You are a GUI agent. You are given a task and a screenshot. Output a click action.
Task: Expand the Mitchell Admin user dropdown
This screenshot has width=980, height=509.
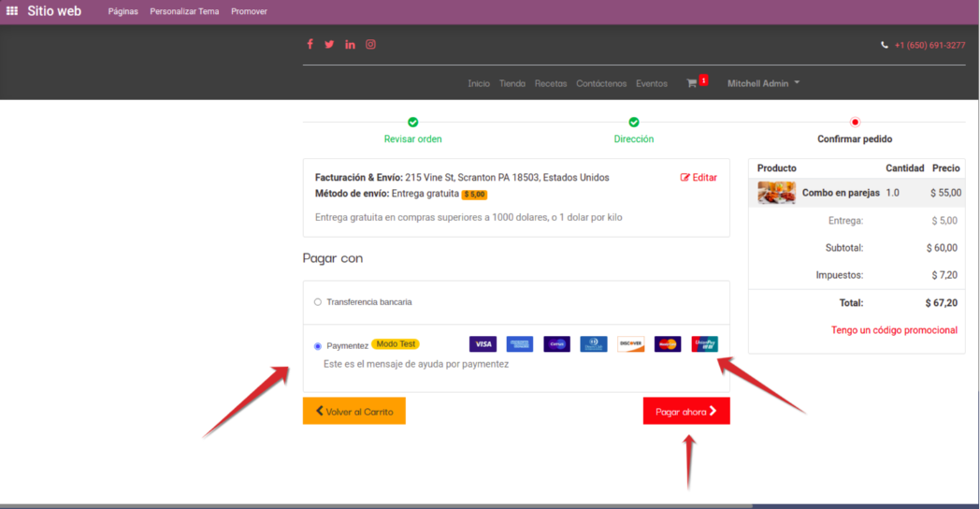tap(763, 83)
